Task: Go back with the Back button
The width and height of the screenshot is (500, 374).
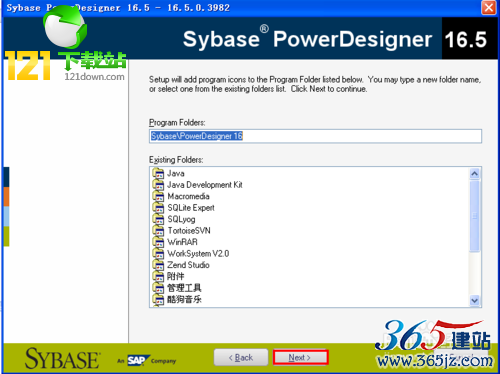Action: tap(241, 357)
